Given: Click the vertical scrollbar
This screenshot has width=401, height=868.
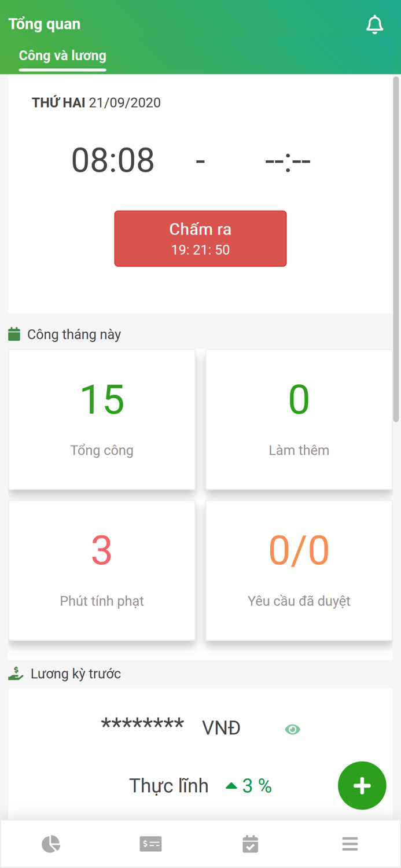Looking at the screenshot, I should (x=396, y=249).
